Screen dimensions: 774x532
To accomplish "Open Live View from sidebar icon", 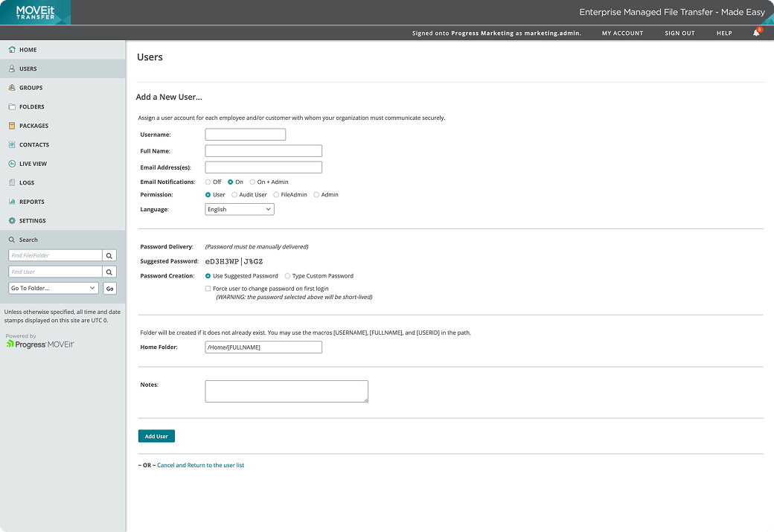I will (12, 164).
